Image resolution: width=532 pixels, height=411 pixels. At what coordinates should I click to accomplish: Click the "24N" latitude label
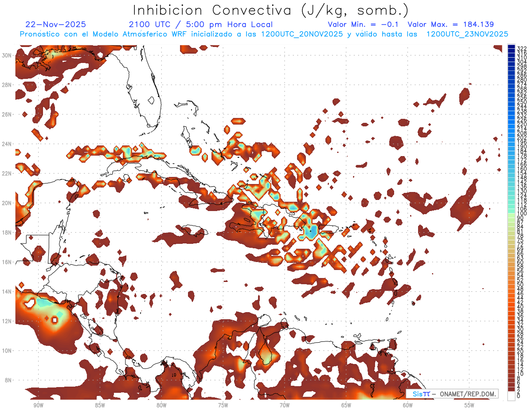(x=7, y=144)
